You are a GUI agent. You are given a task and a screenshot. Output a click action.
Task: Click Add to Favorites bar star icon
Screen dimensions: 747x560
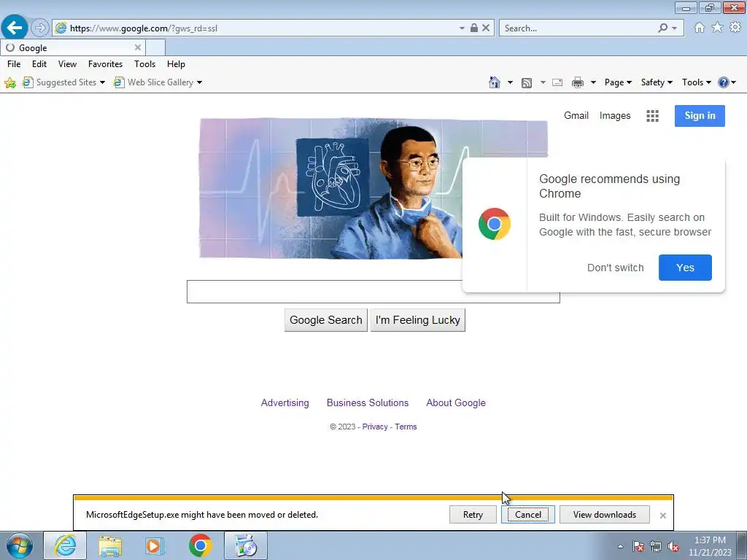[10, 83]
